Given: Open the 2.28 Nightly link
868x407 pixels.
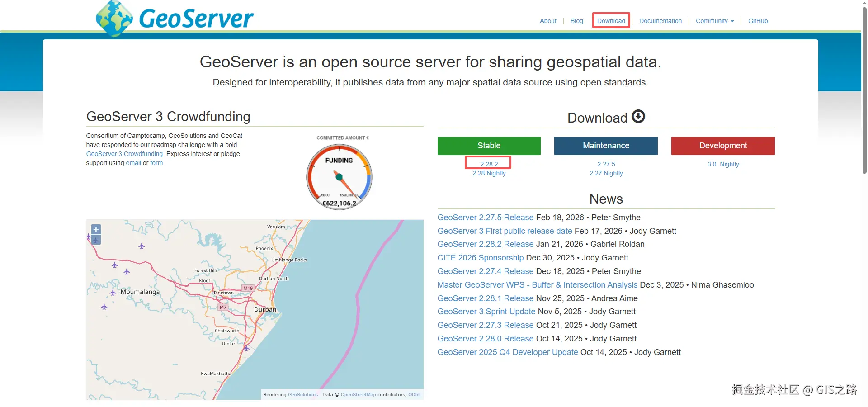Looking at the screenshot, I should pos(489,173).
